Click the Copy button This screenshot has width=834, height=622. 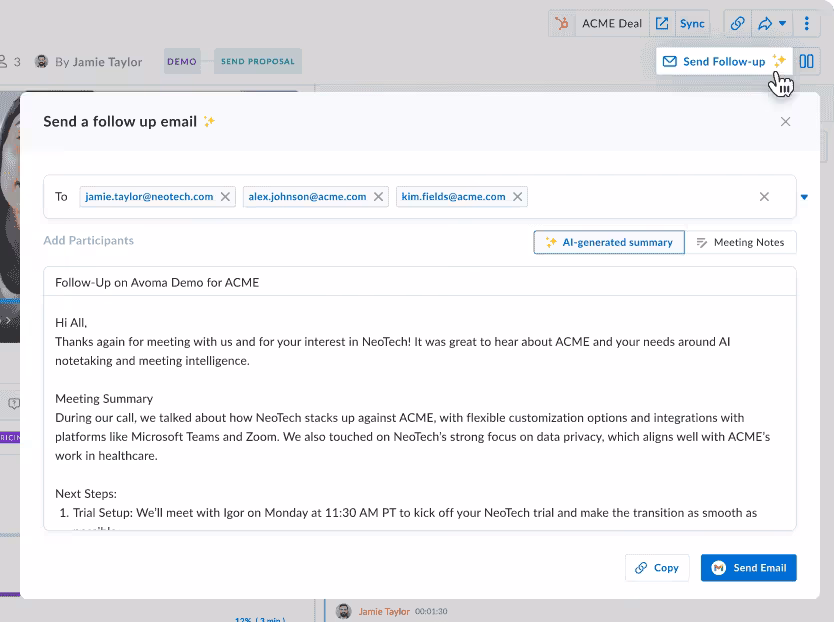point(657,568)
